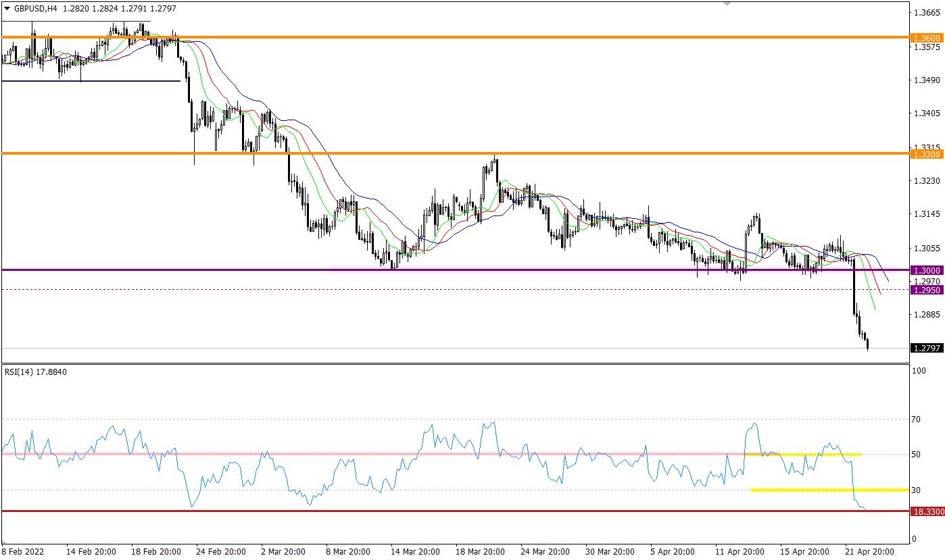This screenshot has width=945, height=560.
Task: Click the 8 Feb 2022 date label
Action: coord(24,551)
